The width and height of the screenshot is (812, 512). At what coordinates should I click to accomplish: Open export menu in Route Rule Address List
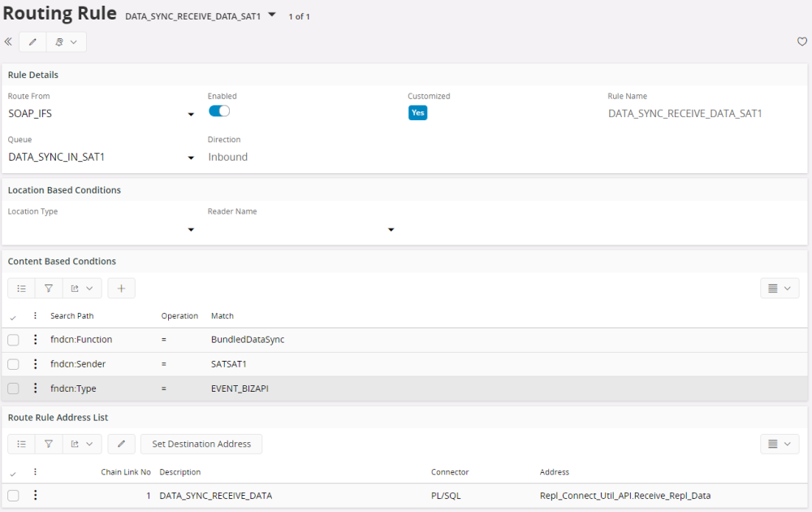point(81,444)
